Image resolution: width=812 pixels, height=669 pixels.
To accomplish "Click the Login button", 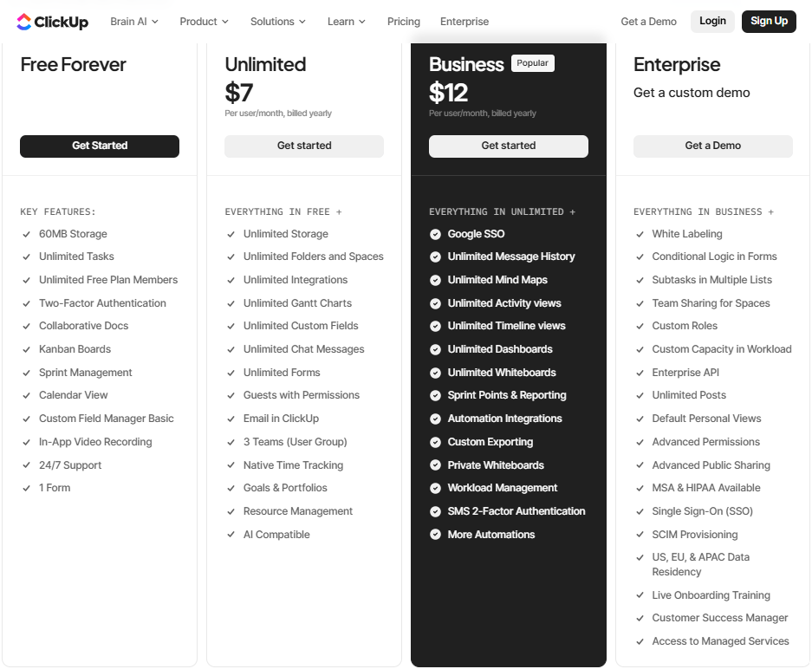I will (712, 22).
